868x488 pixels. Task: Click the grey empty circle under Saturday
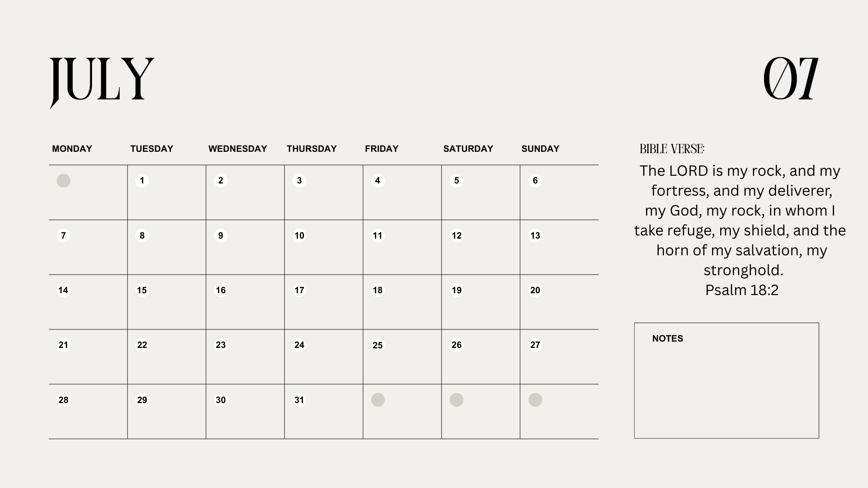click(x=457, y=400)
